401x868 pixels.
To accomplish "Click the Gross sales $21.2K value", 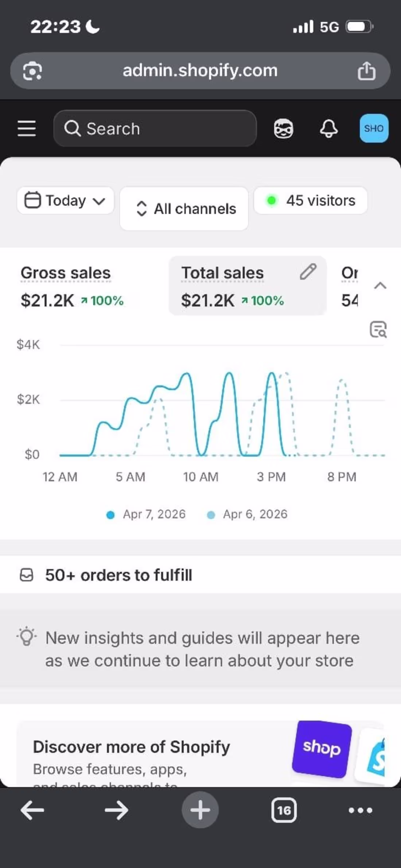I will coord(47,301).
